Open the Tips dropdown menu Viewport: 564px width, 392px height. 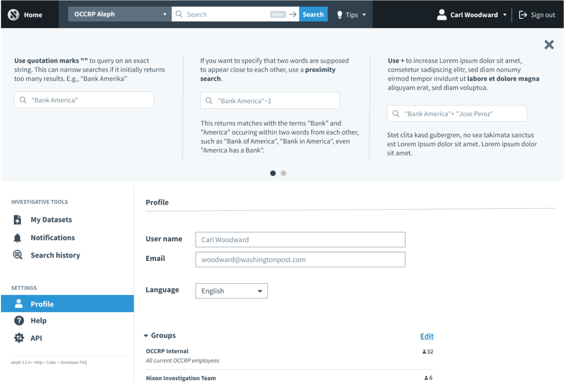coord(364,14)
